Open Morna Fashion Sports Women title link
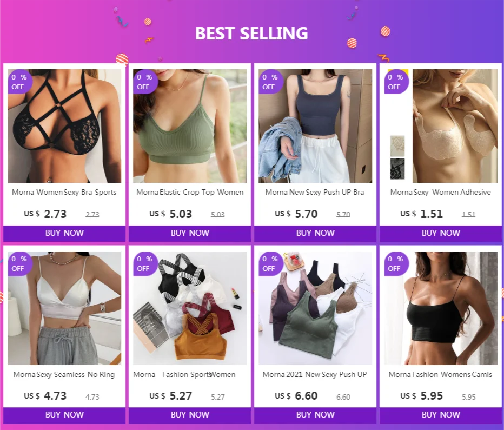 (184, 374)
